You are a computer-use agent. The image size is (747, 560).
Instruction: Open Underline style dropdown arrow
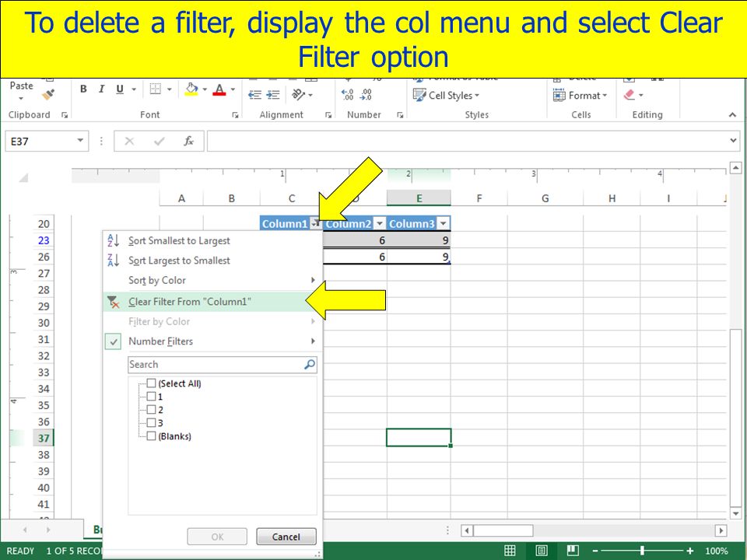click(134, 89)
